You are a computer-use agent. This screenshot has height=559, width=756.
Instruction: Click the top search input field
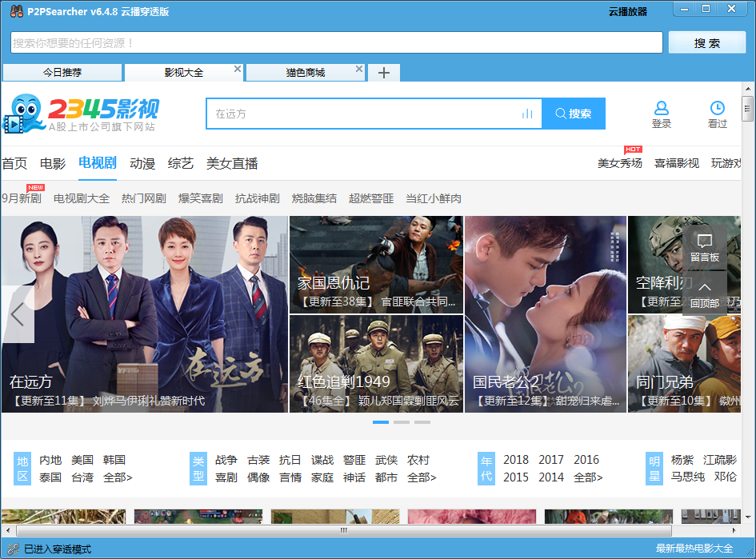coord(336,42)
